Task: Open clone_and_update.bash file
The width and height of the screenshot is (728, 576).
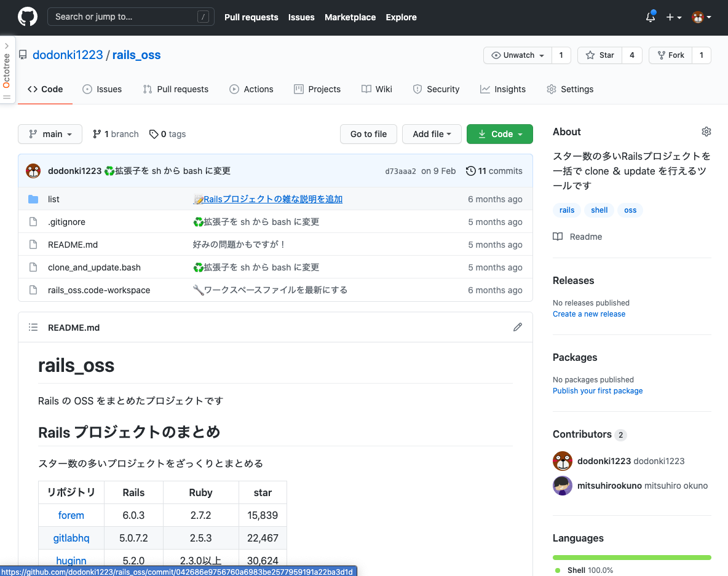Action: point(94,267)
